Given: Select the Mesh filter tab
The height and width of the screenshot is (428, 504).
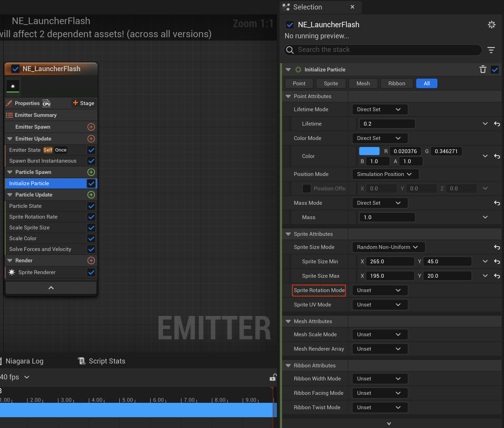Looking at the screenshot, I should pyautogui.click(x=363, y=83).
